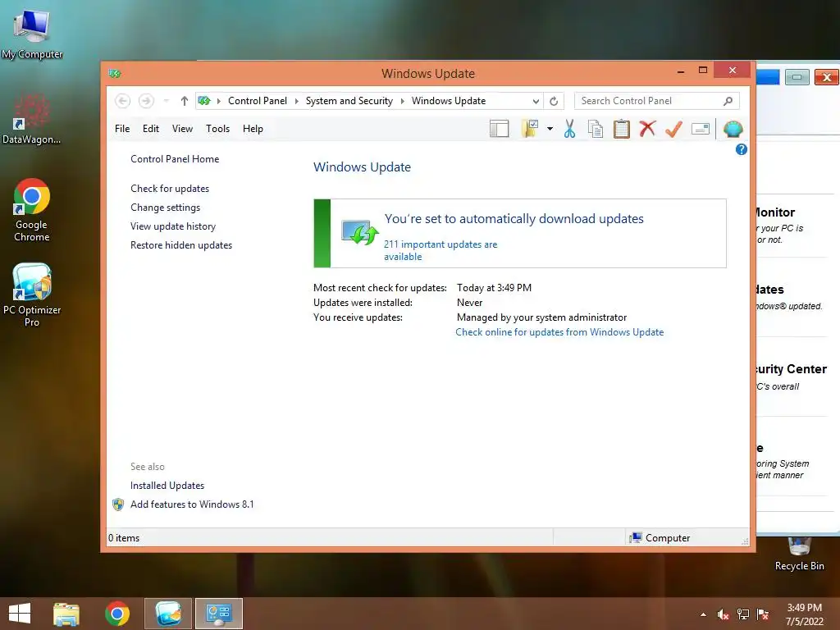Go up one level with Up arrow
The height and width of the screenshot is (630, 840).
(x=185, y=101)
